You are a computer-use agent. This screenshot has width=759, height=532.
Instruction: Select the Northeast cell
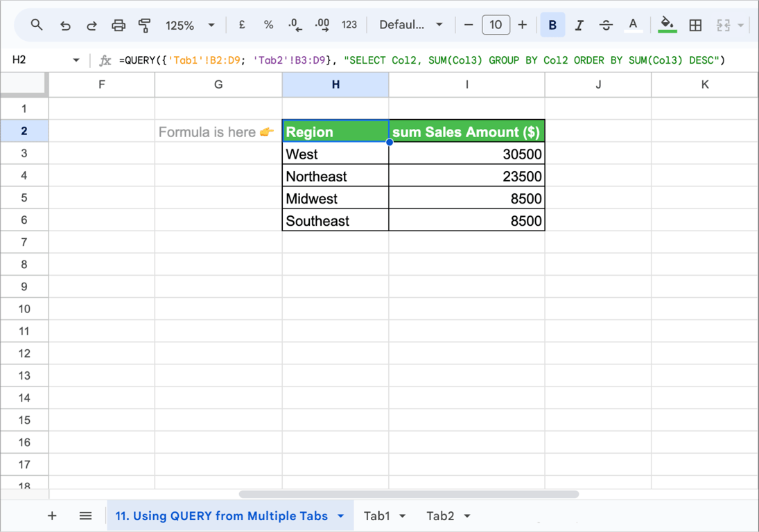335,175
